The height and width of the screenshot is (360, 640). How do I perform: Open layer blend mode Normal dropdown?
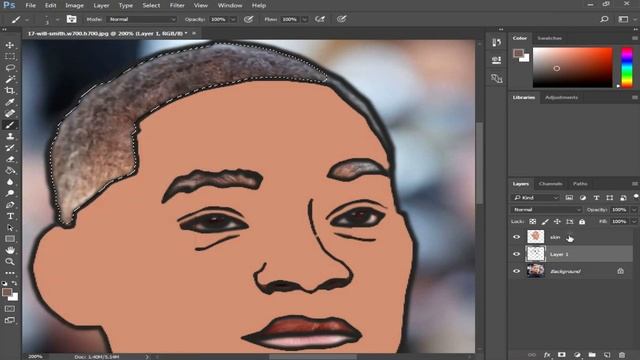pos(547,209)
